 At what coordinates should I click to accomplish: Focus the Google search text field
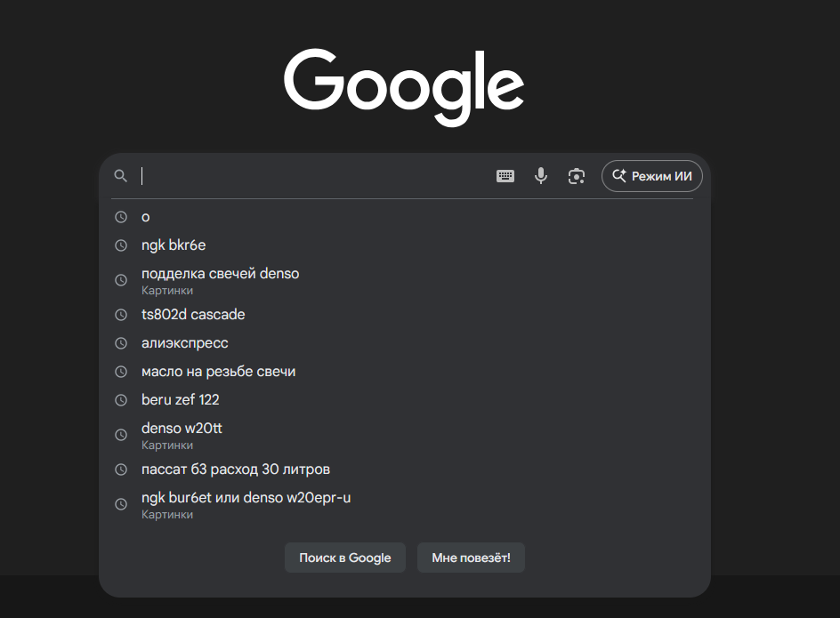tap(311, 176)
